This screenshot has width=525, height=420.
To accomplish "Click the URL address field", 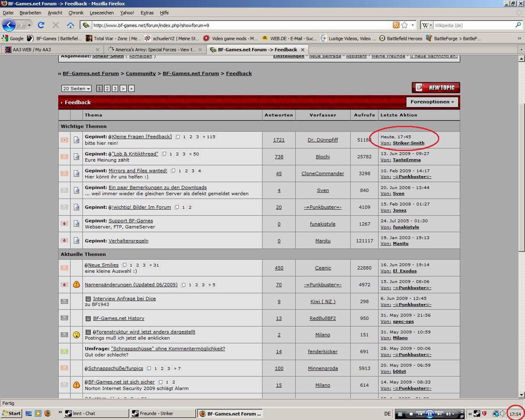I will click(238, 25).
